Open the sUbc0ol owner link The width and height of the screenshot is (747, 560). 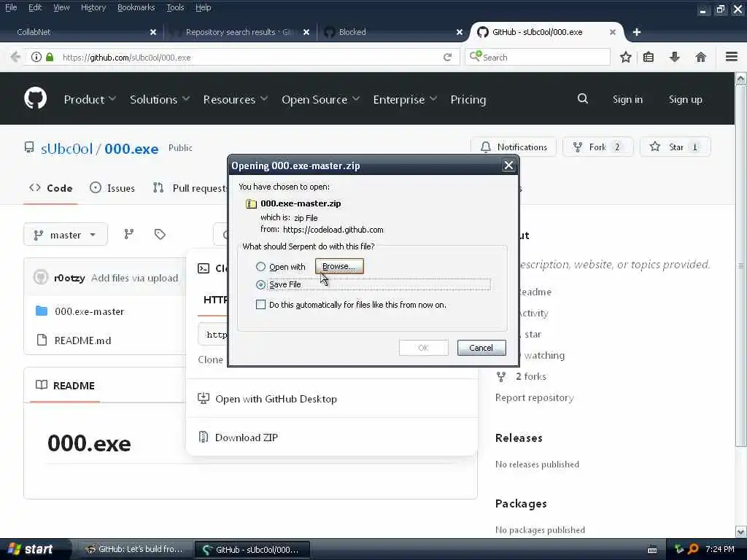pos(66,149)
